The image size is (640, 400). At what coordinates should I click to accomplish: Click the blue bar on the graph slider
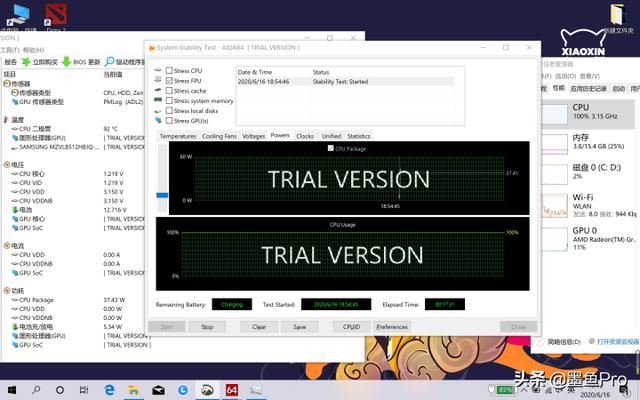(162, 195)
